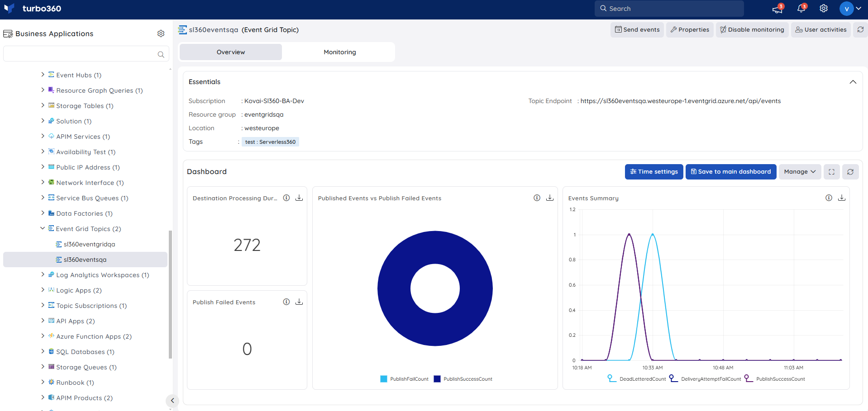
Task: Expand the Event Hubs tree node
Action: (43, 75)
